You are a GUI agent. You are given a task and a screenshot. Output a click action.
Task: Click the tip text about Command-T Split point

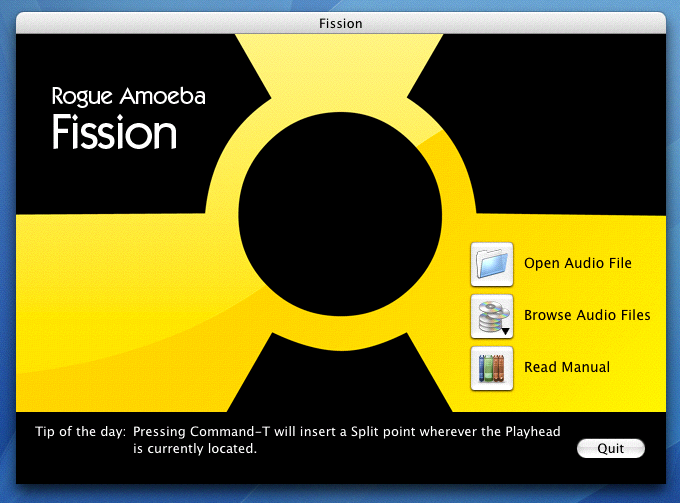(x=347, y=440)
